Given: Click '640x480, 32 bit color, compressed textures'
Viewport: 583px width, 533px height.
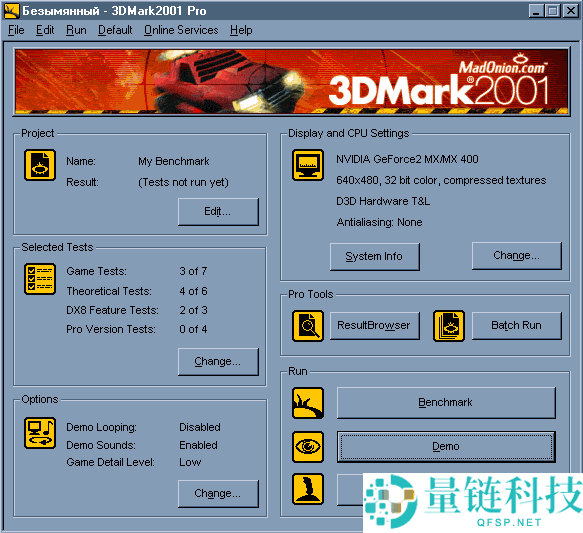Looking at the screenshot, I should point(441,180).
